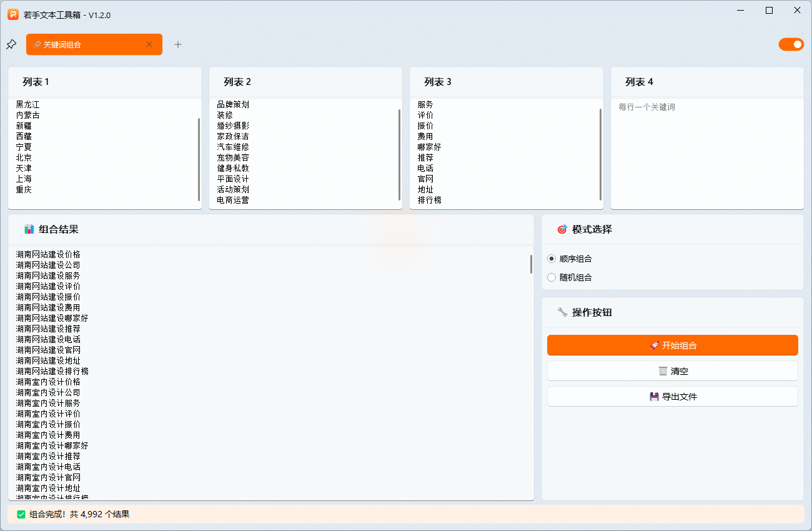Click the pushpin icon near the top left
The width and height of the screenshot is (812, 531).
coord(10,44)
